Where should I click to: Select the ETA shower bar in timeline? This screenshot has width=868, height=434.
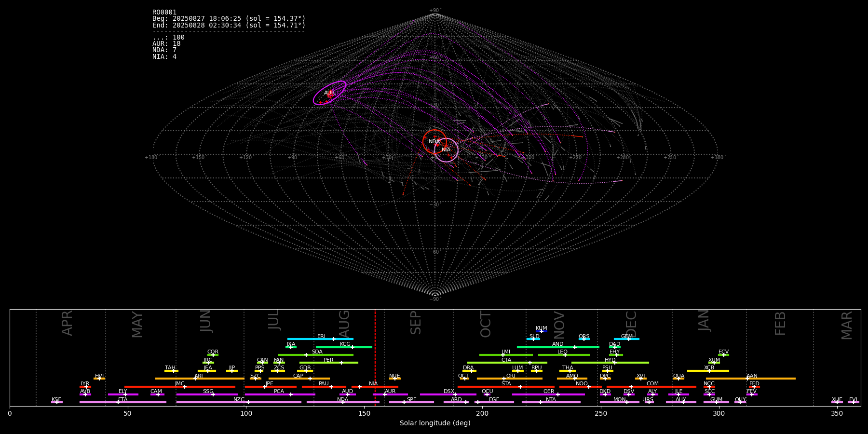[123, 402]
